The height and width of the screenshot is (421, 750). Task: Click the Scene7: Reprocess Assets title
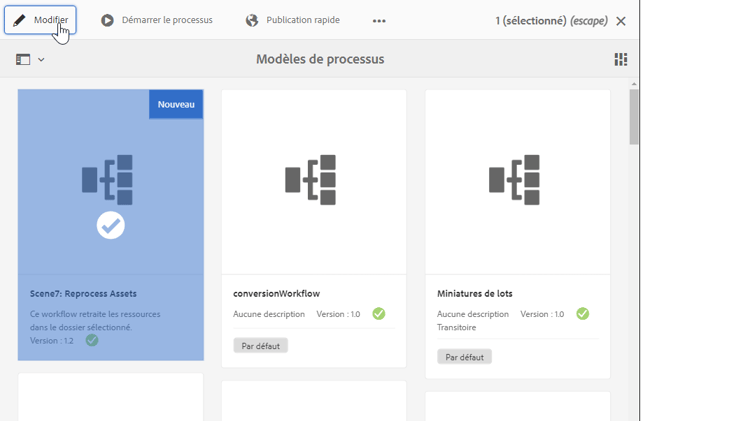83,293
